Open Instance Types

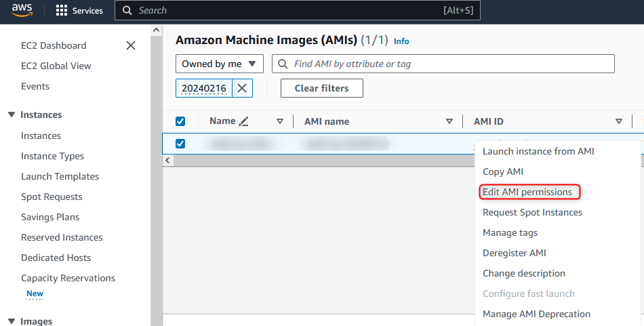click(52, 156)
